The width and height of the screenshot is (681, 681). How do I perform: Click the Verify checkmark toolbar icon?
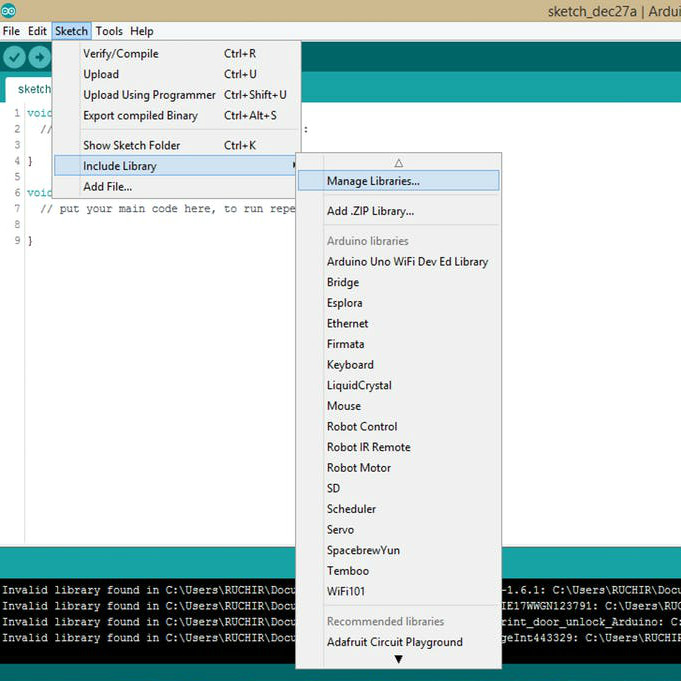[x=14, y=57]
